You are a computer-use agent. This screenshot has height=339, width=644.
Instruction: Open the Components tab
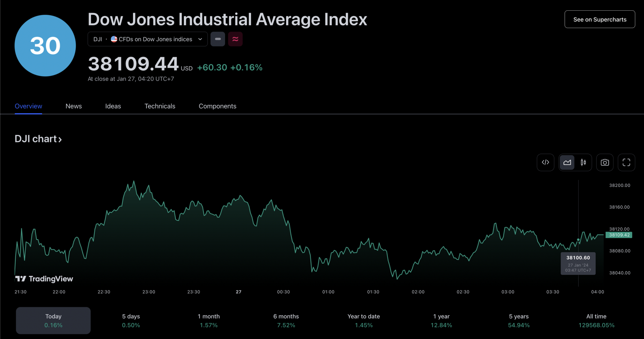(217, 106)
